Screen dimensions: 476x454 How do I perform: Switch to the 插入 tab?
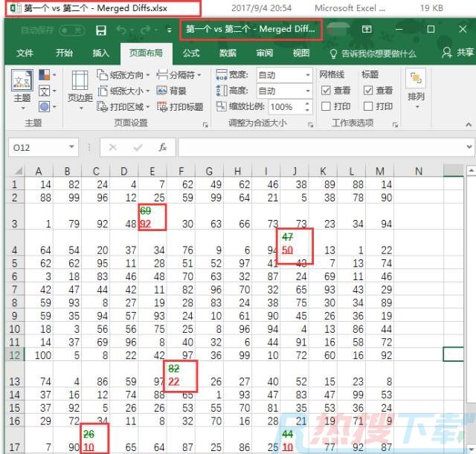(101, 53)
